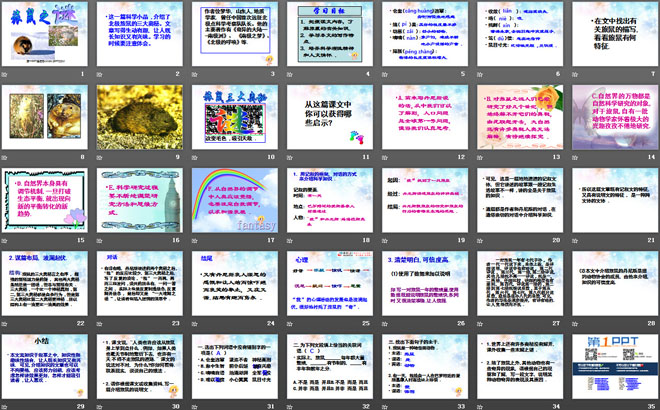
Task: Click slide 13 with the pink rose image
Action: [x=517, y=118]
